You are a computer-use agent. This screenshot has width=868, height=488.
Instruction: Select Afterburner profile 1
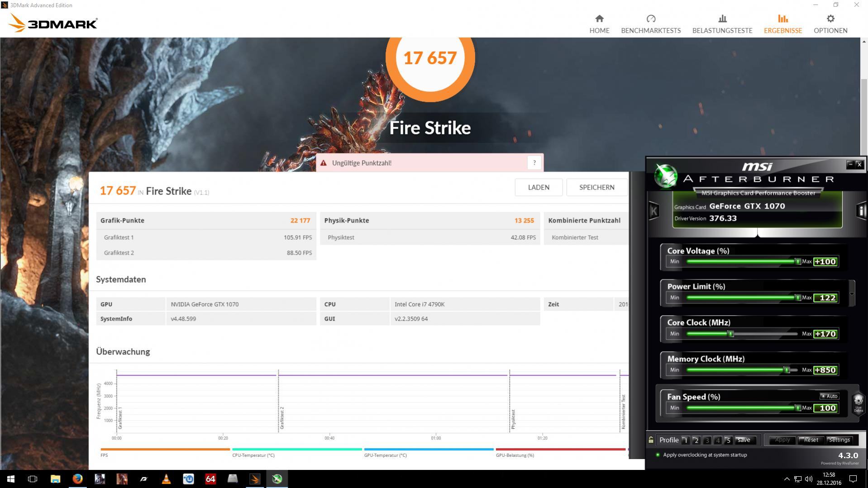tap(686, 440)
